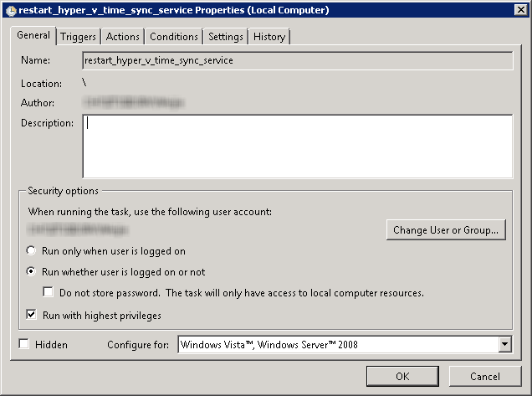The image size is (532, 396).
Task: Open the Actions tab
Action: tap(122, 37)
